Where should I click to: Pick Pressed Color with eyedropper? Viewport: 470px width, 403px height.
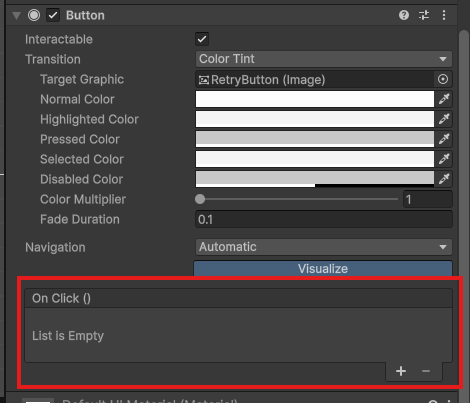coord(444,139)
